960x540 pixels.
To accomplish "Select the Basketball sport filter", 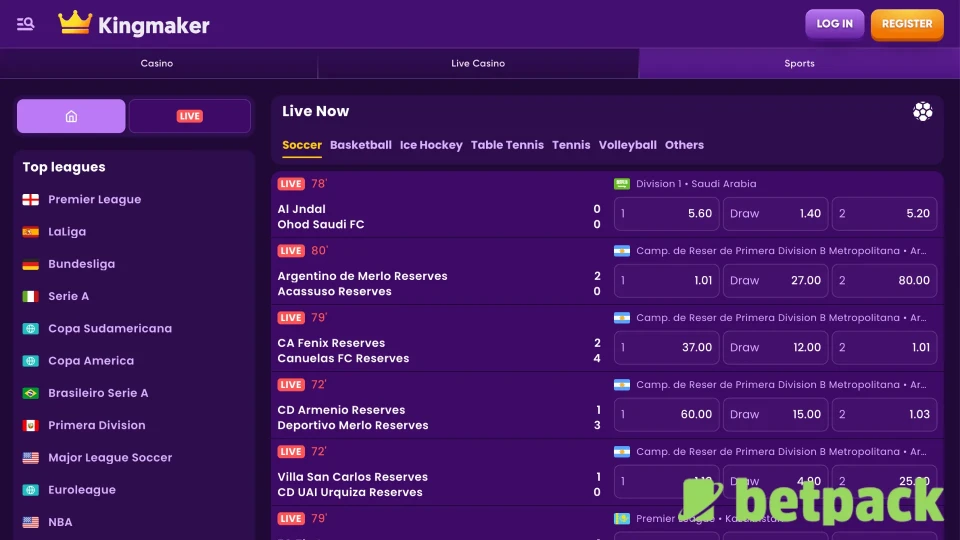I will pyautogui.click(x=360, y=145).
